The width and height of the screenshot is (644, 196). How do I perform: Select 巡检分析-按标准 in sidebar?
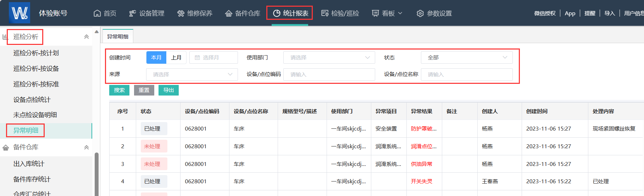[36, 84]
